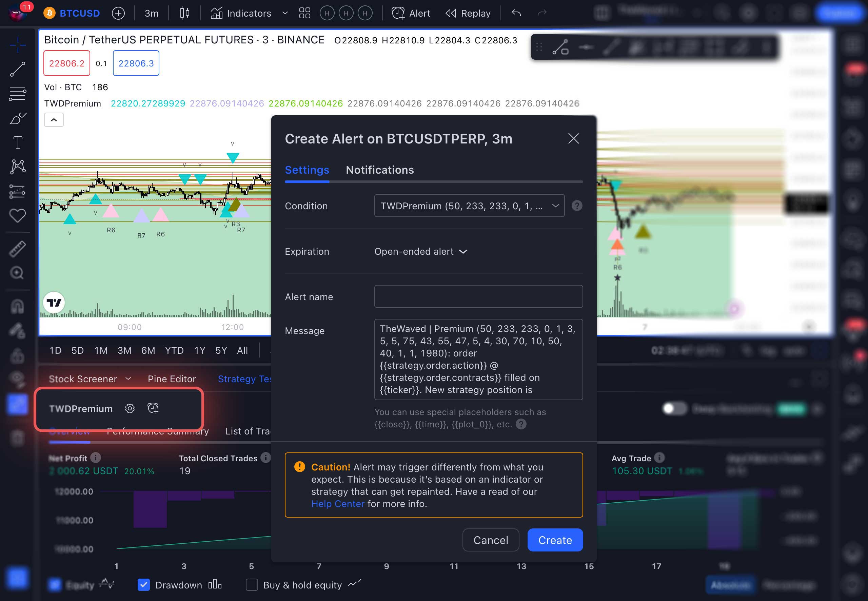This screenshot has width=868, height=601.
Task: Follow the Help Center link
Action: [338, 504]
